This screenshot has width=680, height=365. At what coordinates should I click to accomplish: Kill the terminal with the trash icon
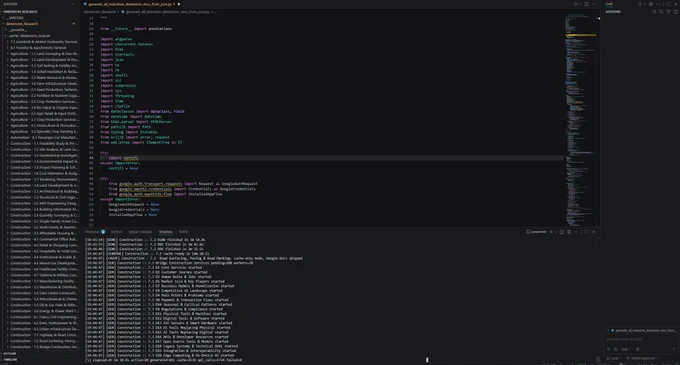coord(569,232)
